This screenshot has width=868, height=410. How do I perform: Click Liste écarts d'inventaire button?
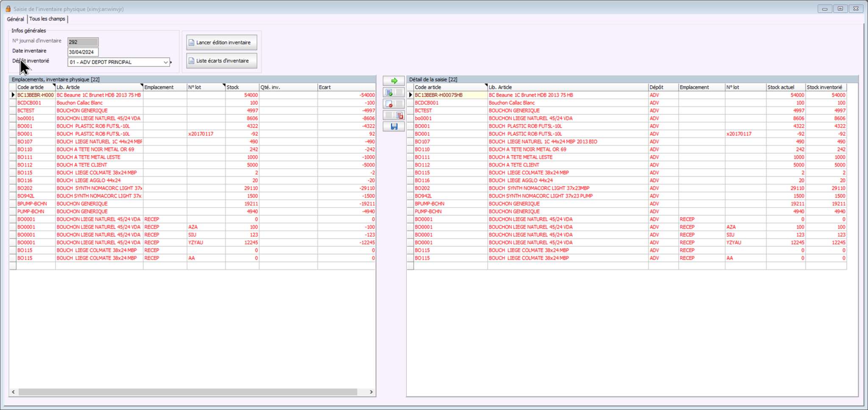click(x=222, y=61)
